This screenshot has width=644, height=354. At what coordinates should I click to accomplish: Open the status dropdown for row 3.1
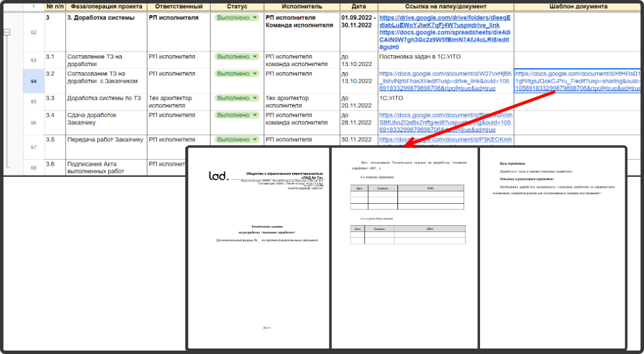coord(236,56)
